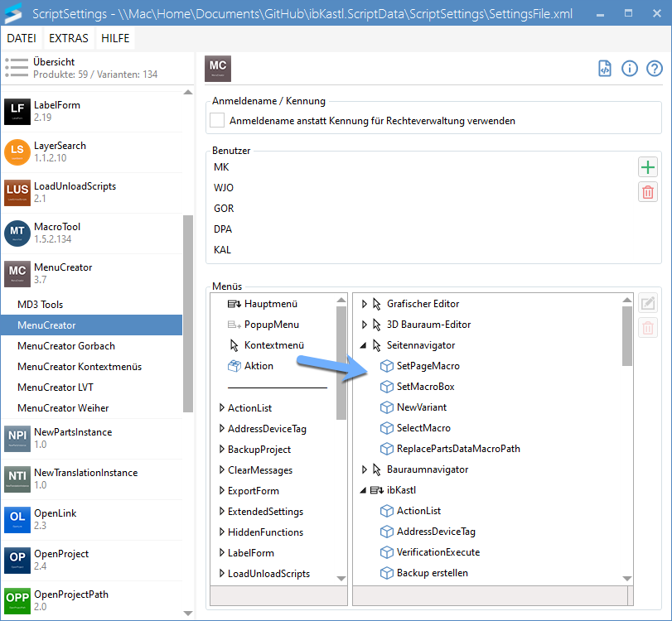Select the MacroTool product icon
The width and height of the screenshot is (672, 621).
(17, 233)
